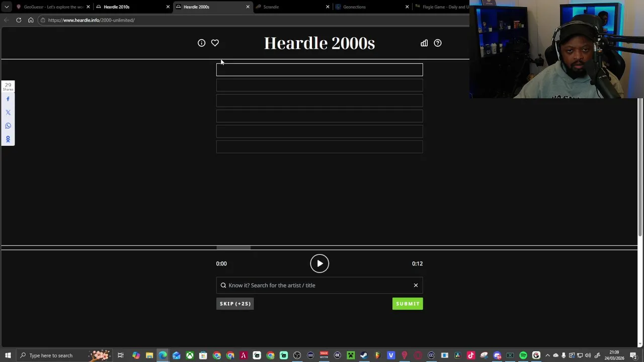Open Spotify from the taskbar

click(x=523, y=355)
